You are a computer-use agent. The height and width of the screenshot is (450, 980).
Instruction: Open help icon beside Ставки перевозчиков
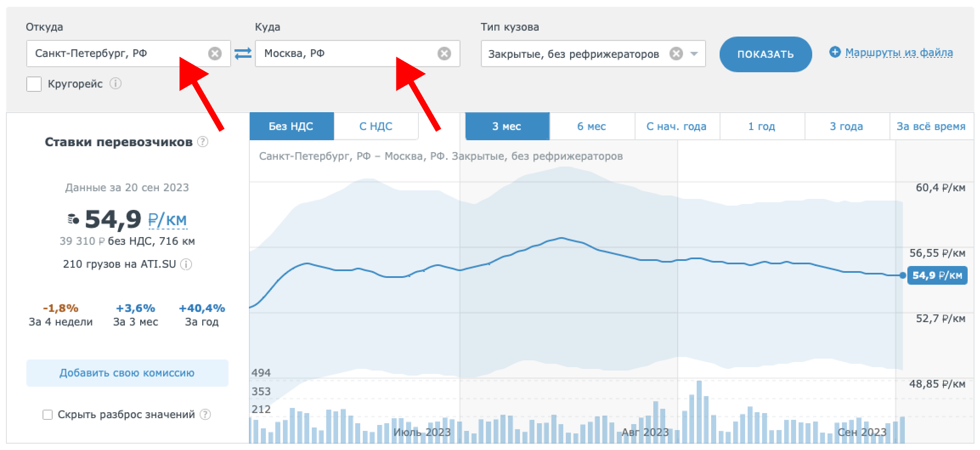pyautogui.click(x=203, y=142)
